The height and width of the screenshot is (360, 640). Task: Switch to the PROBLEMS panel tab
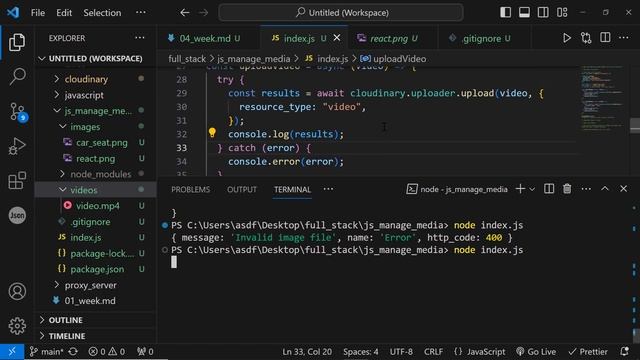click(191, 189)
